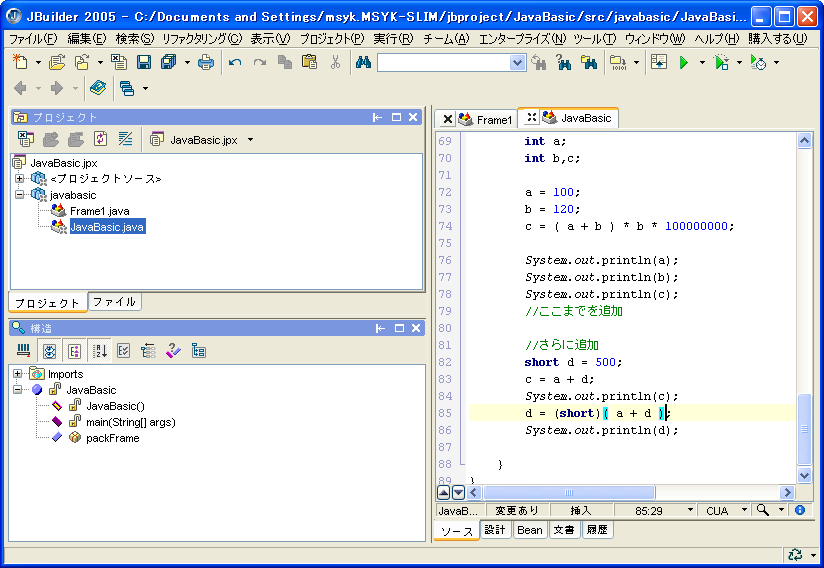Switch to the 設計 (Design) tab

(x=495, y=530)
